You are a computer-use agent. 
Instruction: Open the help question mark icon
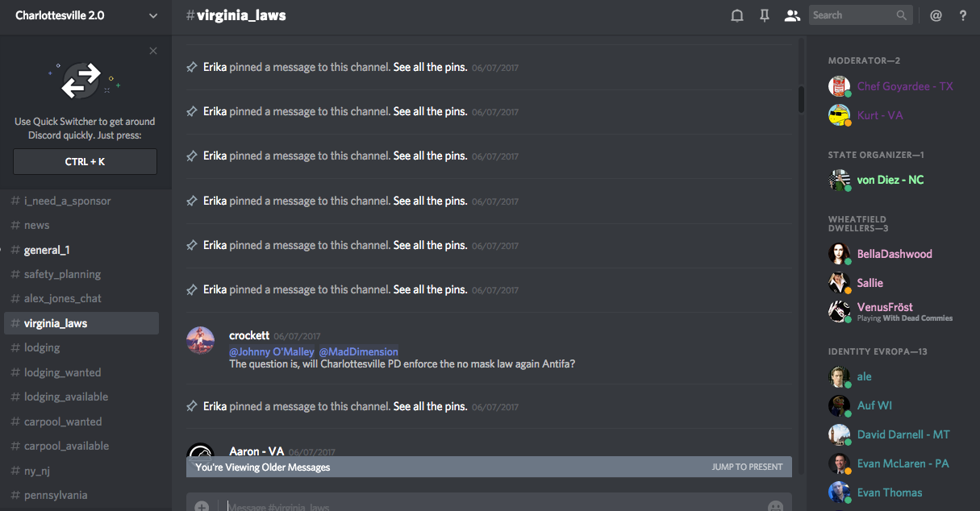(962, 15)
